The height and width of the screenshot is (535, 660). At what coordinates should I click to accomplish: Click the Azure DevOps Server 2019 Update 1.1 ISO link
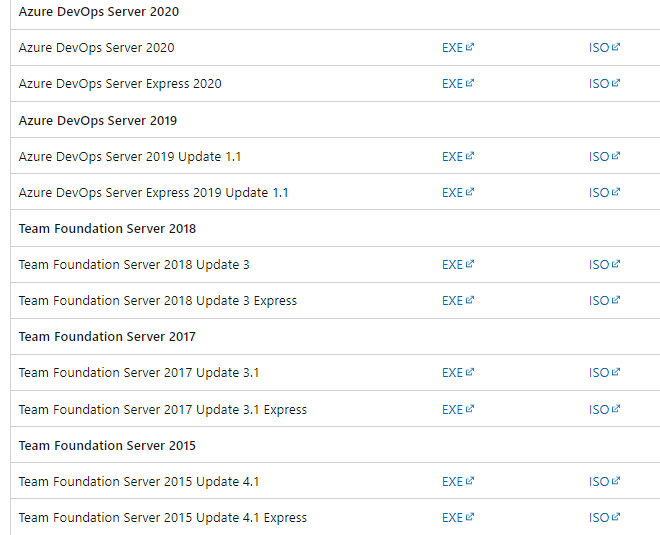click(x=604, y=157)
